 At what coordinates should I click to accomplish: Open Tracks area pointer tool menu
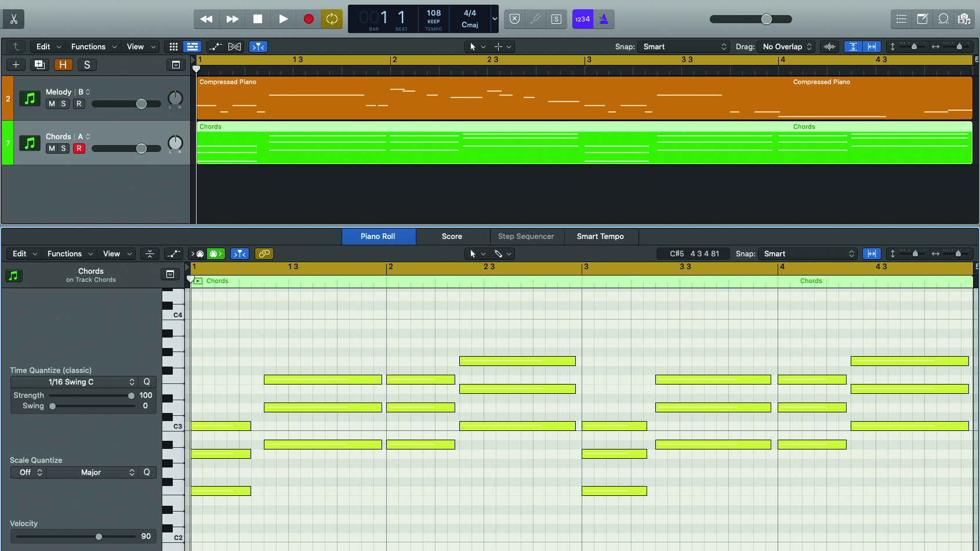tap(477, 46)
